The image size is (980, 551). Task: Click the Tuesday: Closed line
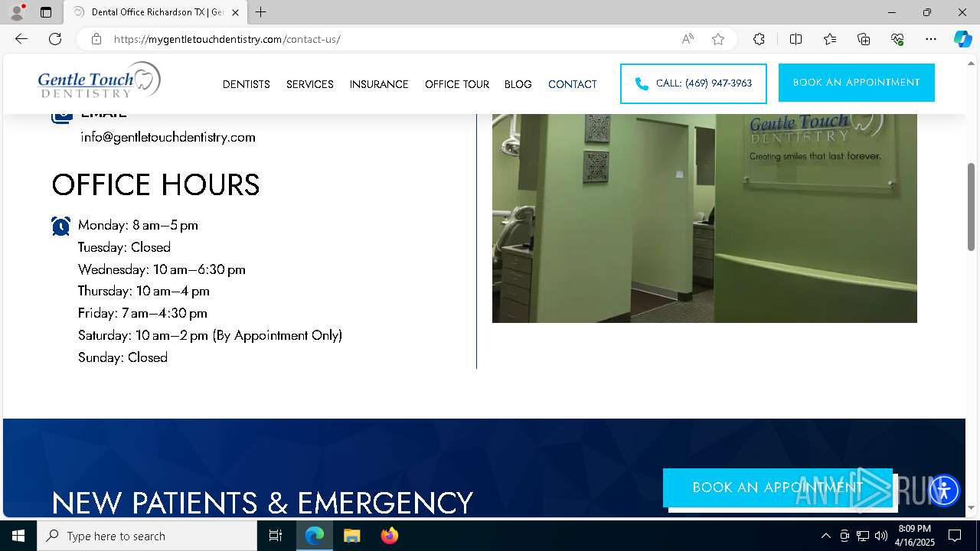coord(124,247)
